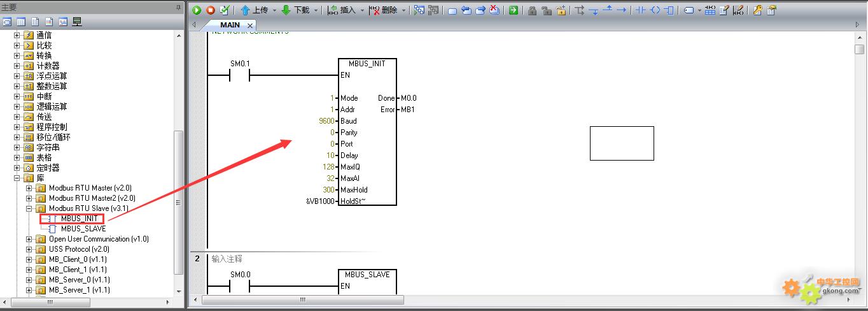This screenshot has height=311, width=868.
Task: Collapse the 库 tree node
Action: (17, 178)
